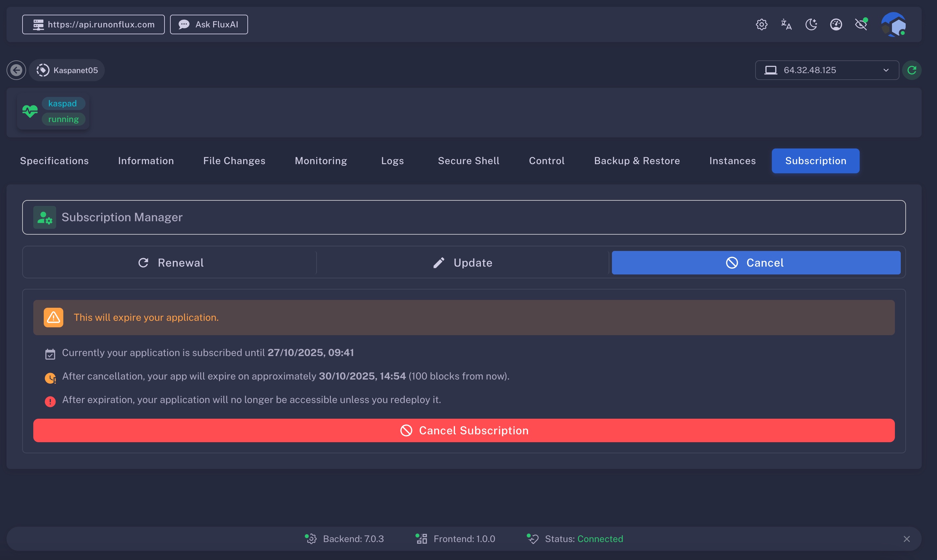Open the user profile avatar

click(x=893, y=24)
